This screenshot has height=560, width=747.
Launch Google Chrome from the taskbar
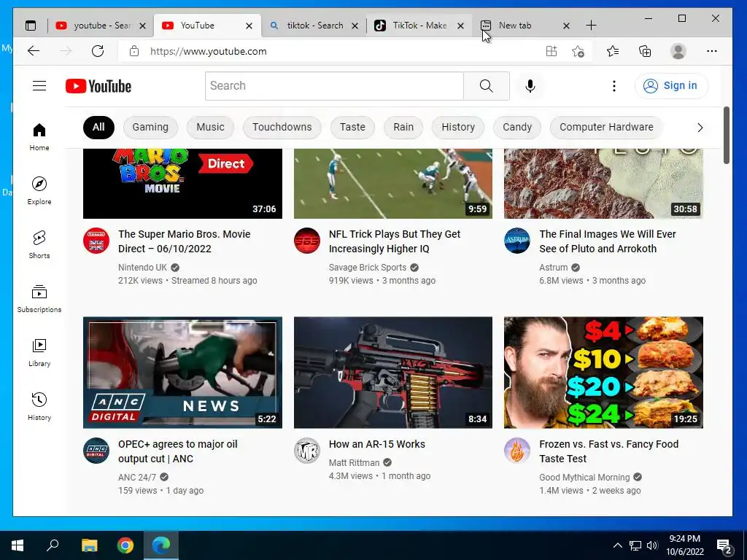(125, 545)
